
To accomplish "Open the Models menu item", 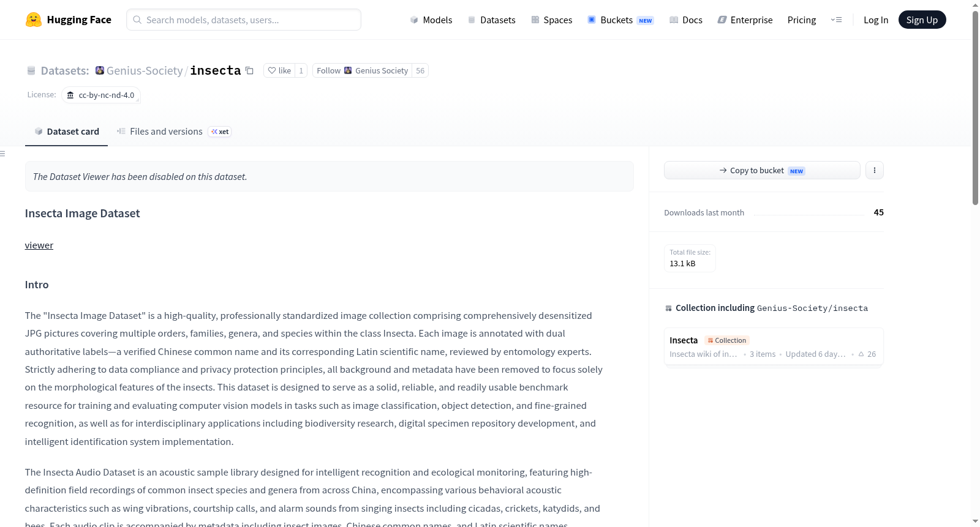I will pos(431,20).
